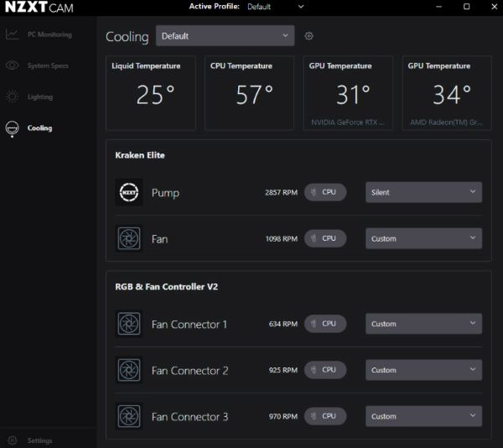Open Fan Connector 1 Custom dropdown
The width and height of the screenshot is (503, 448).
pyautogui.click(x=423, y=324)
